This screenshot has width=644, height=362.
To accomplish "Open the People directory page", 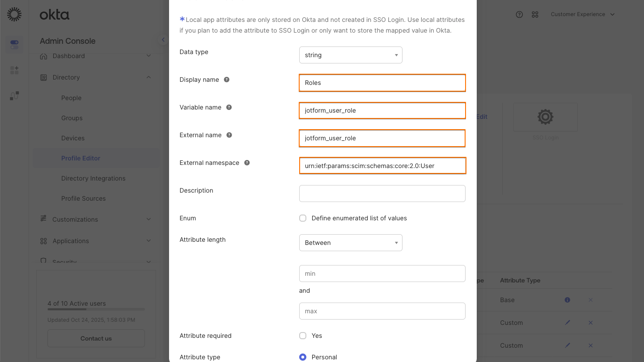I will click(x=71, y=98).
